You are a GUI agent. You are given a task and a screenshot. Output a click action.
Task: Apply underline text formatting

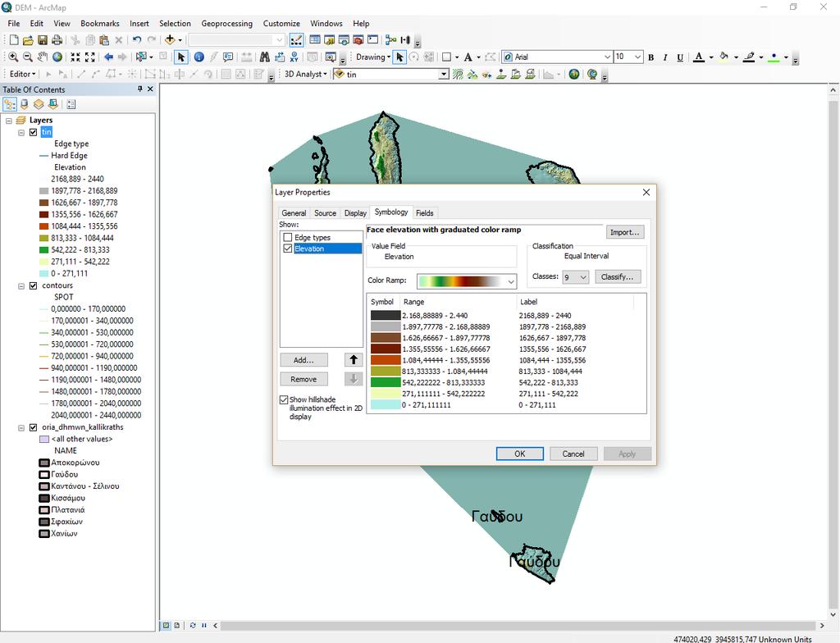(680, 57)
